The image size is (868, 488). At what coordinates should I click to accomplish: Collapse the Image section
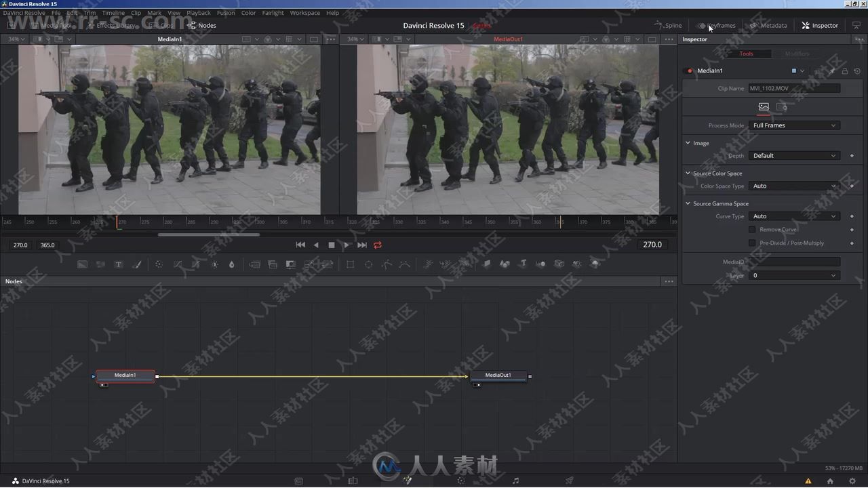[688, 143]
